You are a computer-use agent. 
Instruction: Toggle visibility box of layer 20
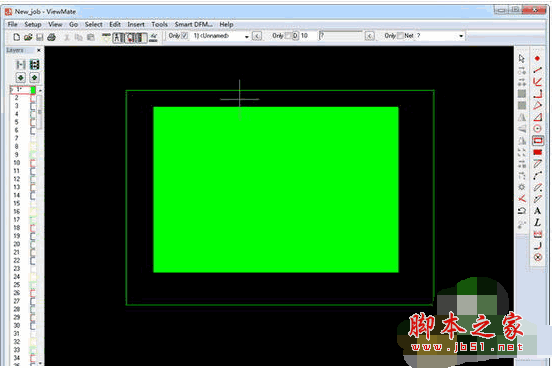tap(33, 244)
